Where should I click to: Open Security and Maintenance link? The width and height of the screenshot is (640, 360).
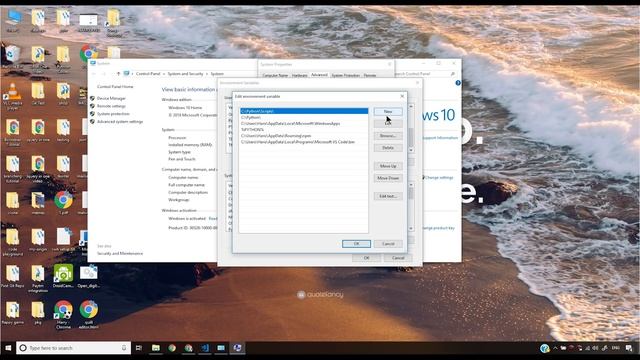pos(120,253)
